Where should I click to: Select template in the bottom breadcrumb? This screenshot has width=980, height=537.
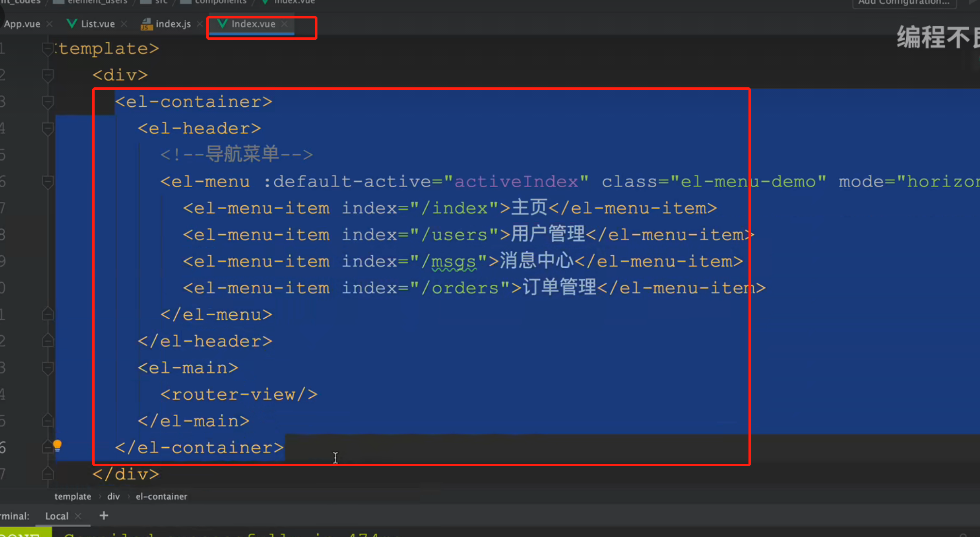[73, 496]
